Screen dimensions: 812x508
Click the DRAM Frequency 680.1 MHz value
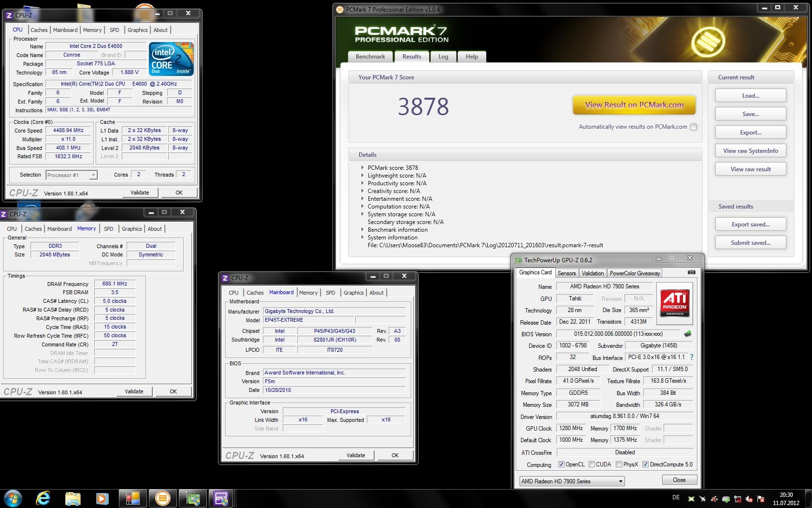click(115, 284)
